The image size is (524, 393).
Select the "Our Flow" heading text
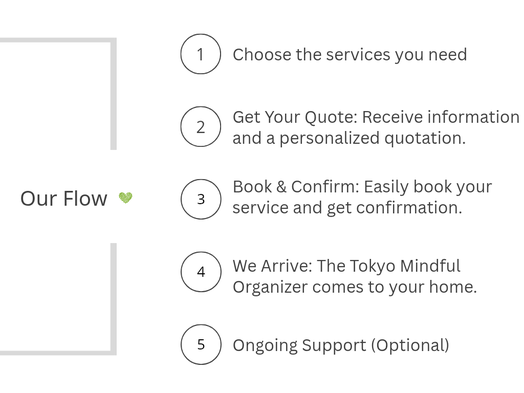(64, 199)
